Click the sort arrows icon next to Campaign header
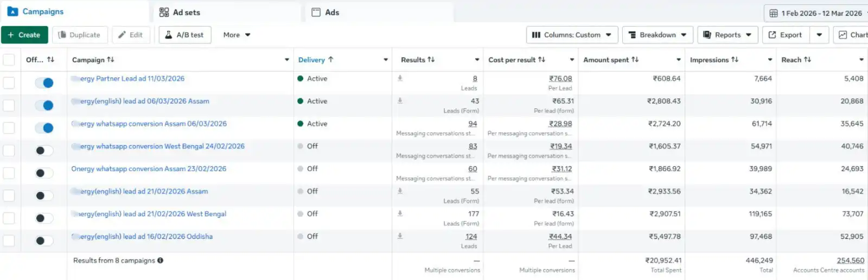Viewport: 868px width, 280px height. [x=111, y=60]
